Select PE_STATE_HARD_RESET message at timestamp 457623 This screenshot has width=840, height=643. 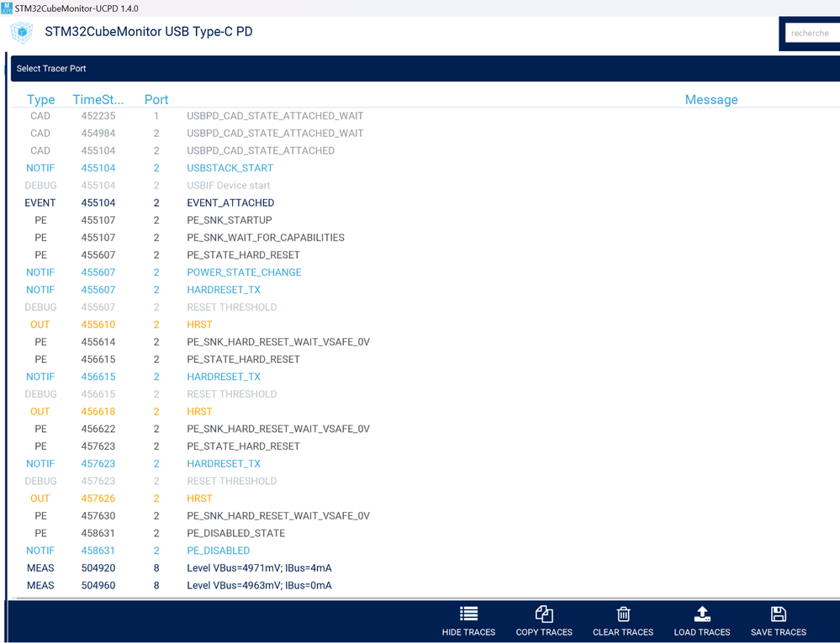click(x=243, y=446)
